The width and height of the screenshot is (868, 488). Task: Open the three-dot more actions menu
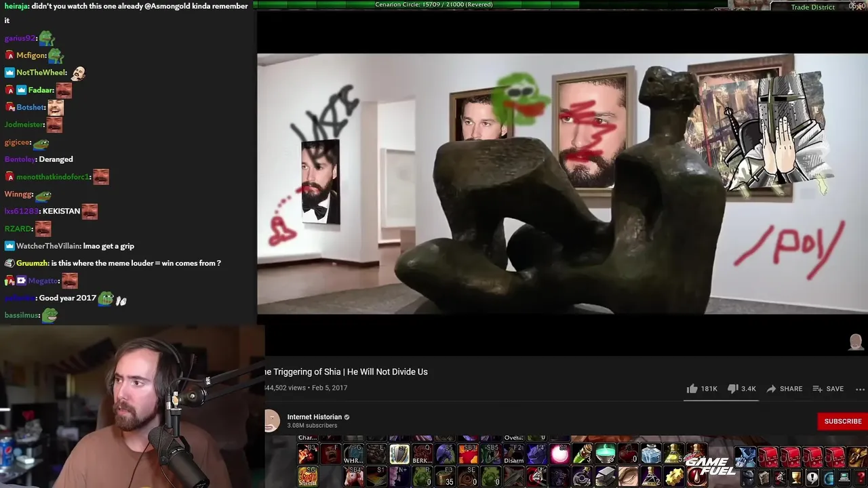pyautogui.click(x=860, y=389)
